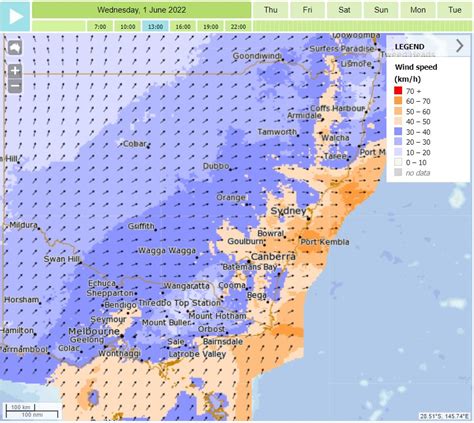Click the 50 – 60 legend swatch
Viewport: 474px width, 423px height.
pos(398,111)
